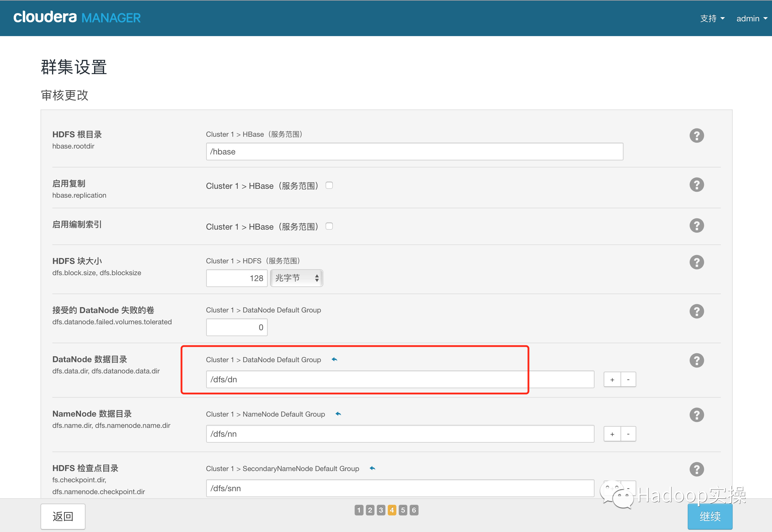772x532 pixels.
Task: Go to wizard step 1
Action: (x=359, y=510)
